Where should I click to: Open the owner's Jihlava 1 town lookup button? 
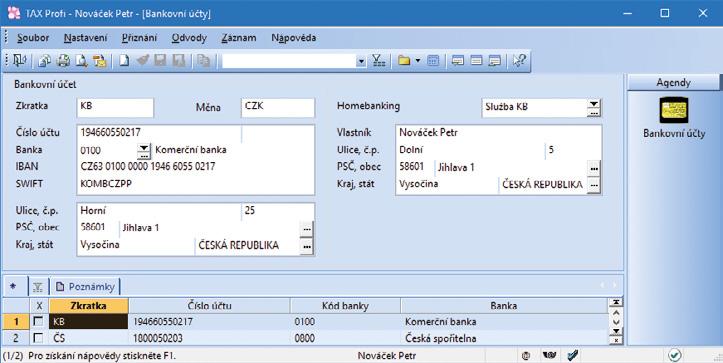click(594, 168)
